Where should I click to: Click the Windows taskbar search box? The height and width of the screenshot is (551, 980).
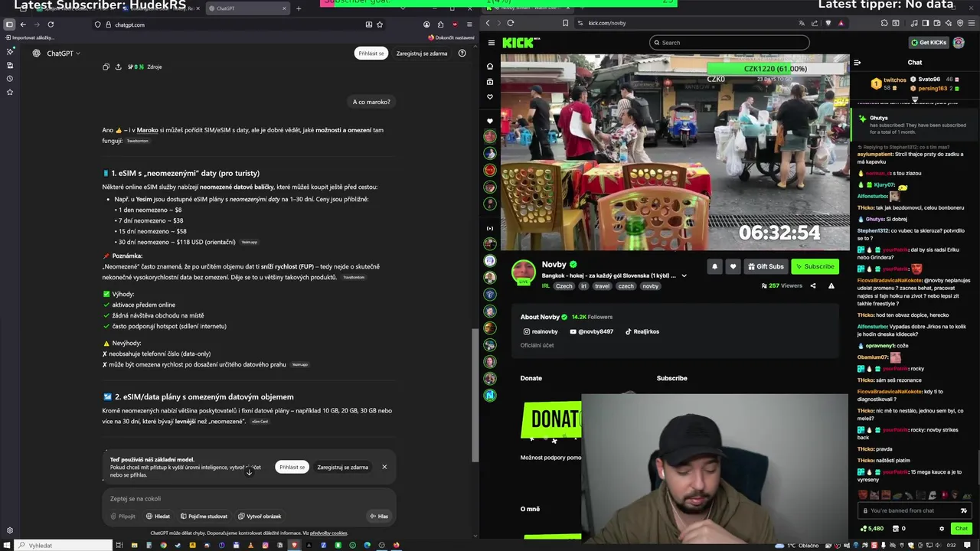[64, 545]
